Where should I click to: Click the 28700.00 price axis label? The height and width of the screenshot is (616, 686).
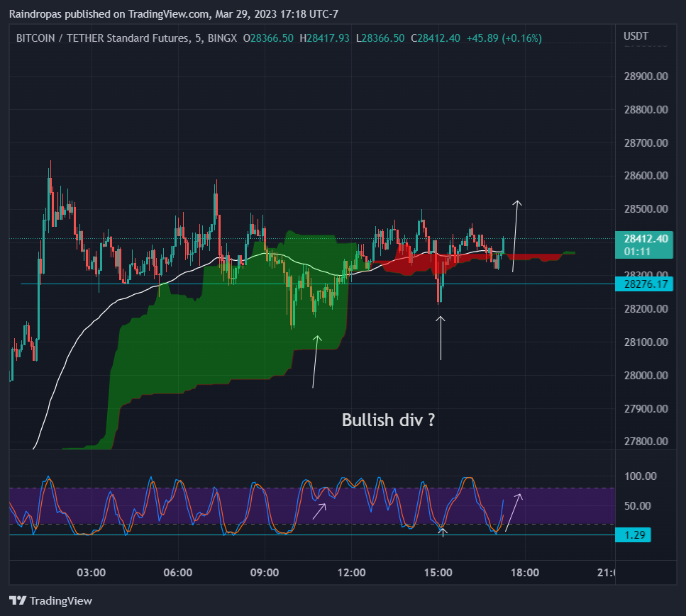(646, 143)
